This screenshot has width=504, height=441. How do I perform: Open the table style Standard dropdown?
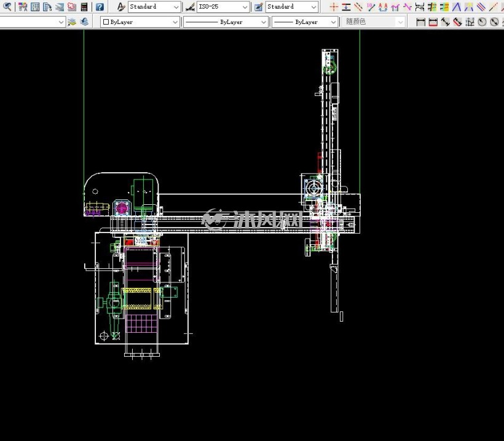[x=292, y=7]
